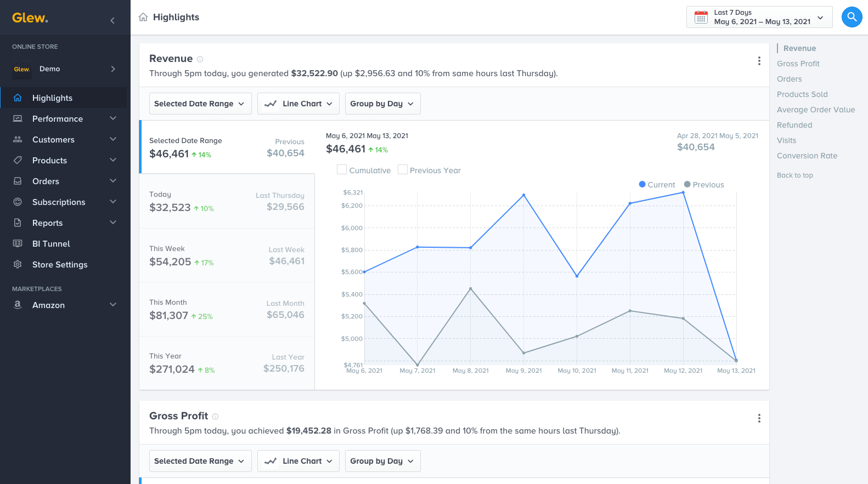Open Revenue Selected Date Range dropdown
This screenshot has height=484, width=868.
click(200, 104)
